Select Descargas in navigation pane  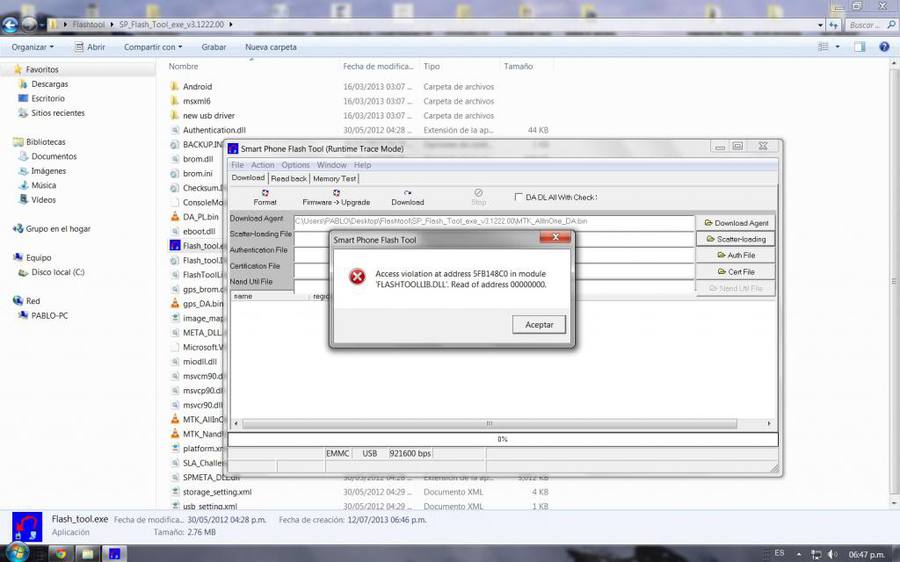[x=49, y=84]
